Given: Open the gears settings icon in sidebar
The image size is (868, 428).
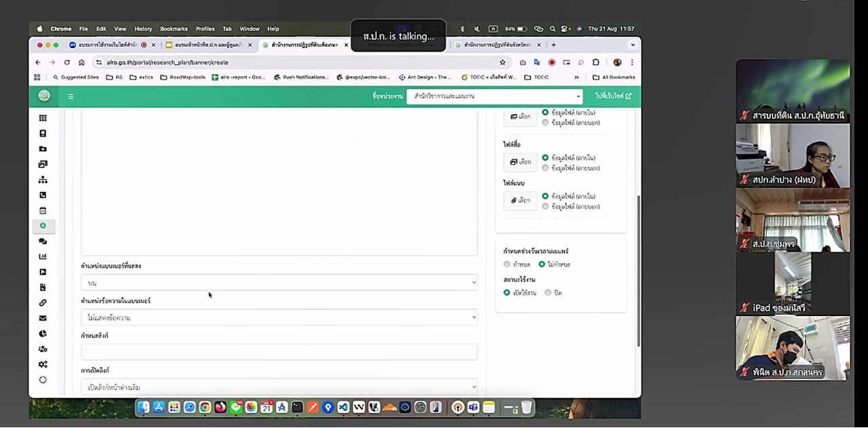Looking at the screenshot, I should click(x=43, y=364).
